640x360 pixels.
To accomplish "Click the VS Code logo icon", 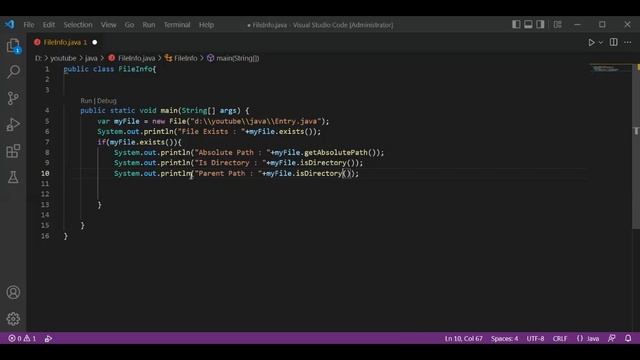I will pyautogui.click(x=10, y=24).
